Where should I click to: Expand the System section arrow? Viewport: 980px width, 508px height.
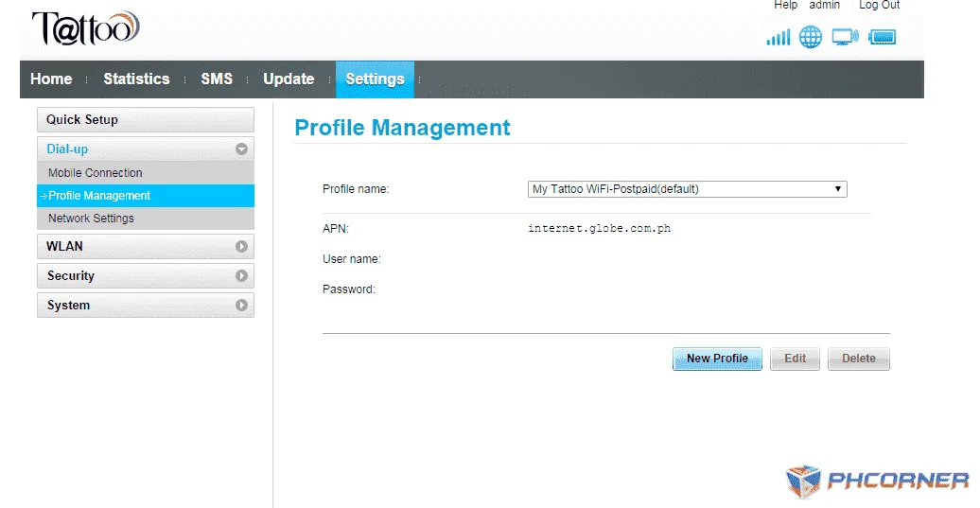point(241,305)
